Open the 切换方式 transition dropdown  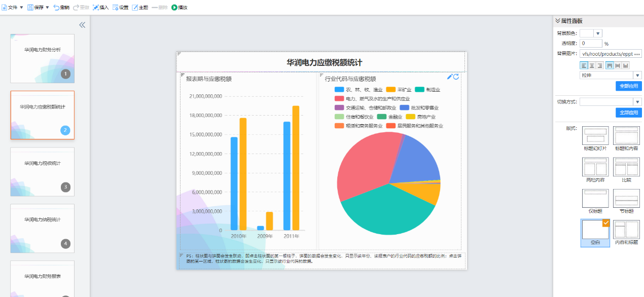(637, 102)
